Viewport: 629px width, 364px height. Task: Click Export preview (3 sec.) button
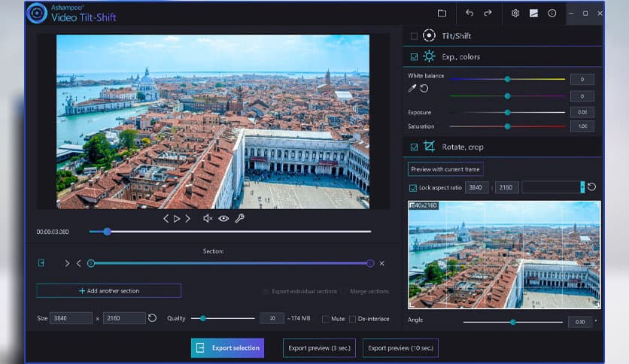319,348
